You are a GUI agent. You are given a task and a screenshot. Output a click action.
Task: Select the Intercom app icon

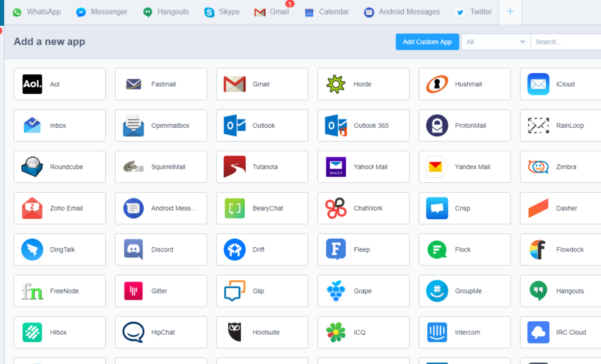(x=437, y=332)
